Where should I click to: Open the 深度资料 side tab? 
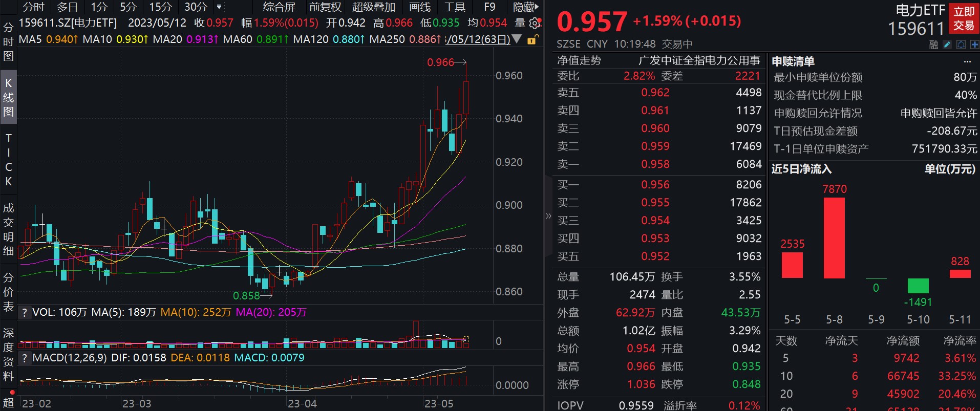tap(8, 354)
